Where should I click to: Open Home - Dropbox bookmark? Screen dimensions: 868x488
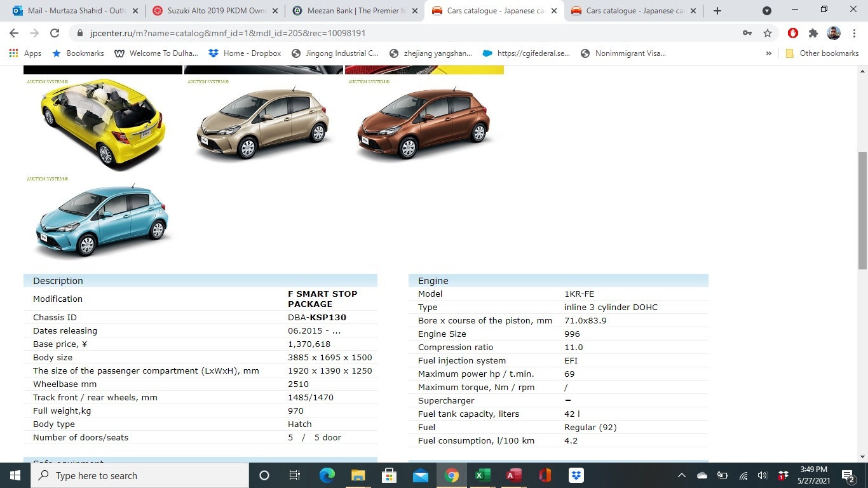(245, 53)
